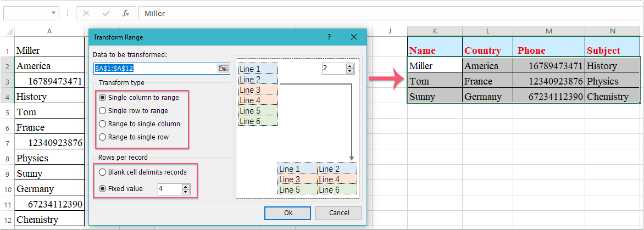Click the dialog help question mark

pos(329,37)
